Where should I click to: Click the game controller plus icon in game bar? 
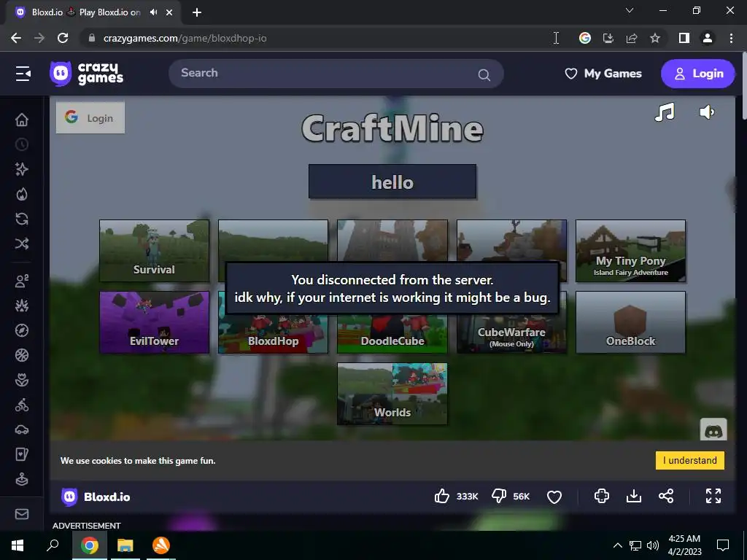[x=602, y=496]
